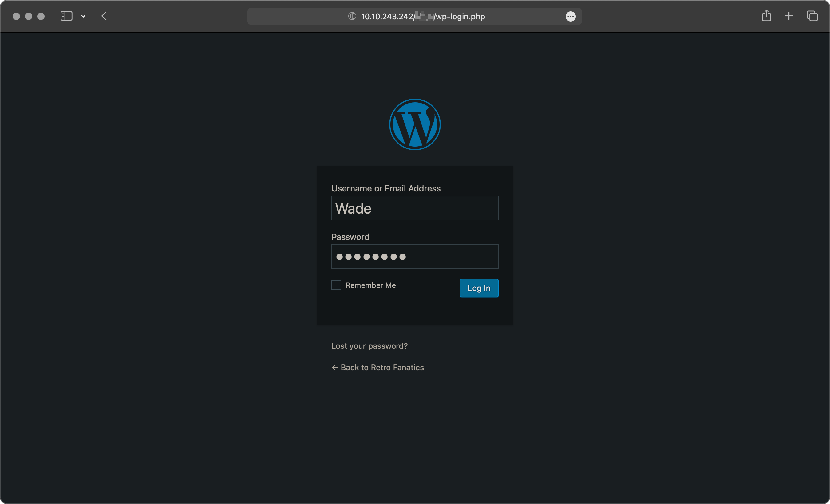Focus the address bar URL field
This screenshot has height=504, width=830.
point(414,16)
